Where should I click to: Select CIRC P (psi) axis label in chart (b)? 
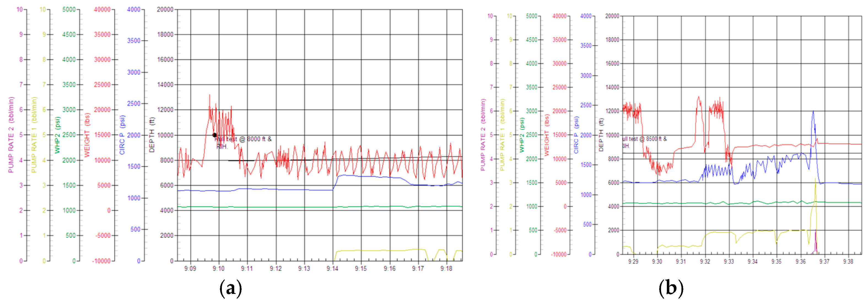pyautogui.click(x=576, y=135)
